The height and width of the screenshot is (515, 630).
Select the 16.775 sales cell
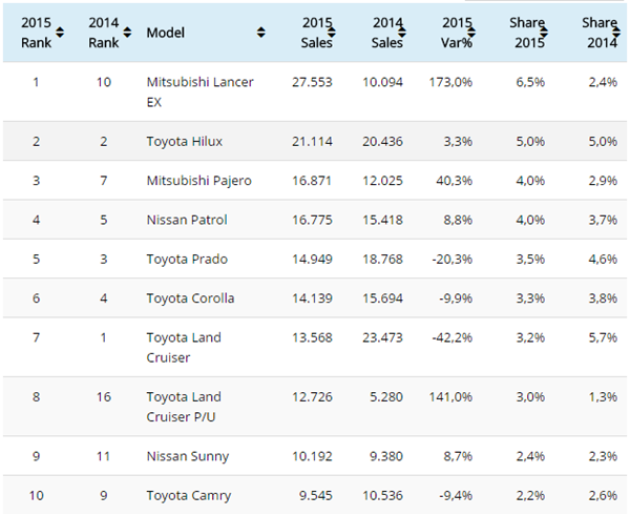coord(312,220)
